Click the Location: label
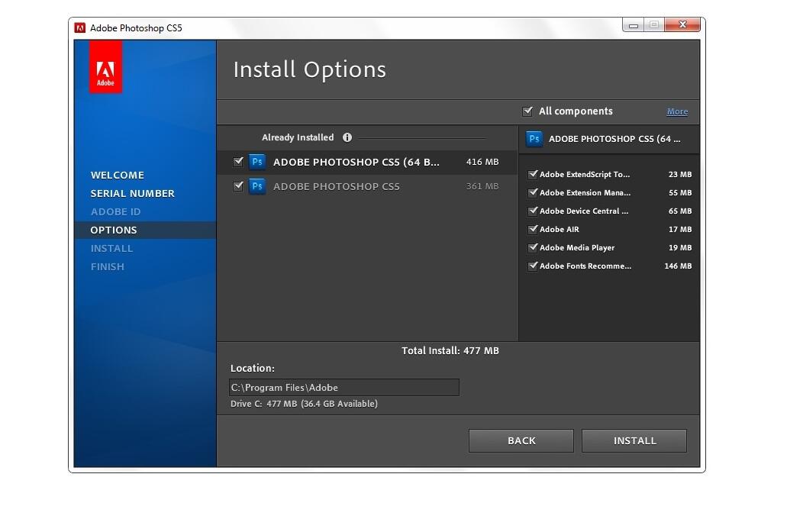The height and width of the screenshot is (532, 787). (253, 369)
